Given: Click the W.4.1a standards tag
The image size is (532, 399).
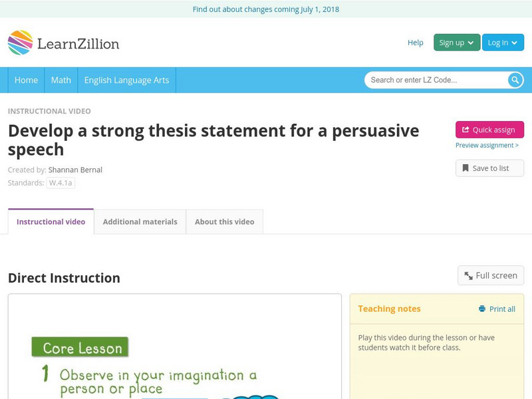Looking at the screenshot, I should click(61, 183).
